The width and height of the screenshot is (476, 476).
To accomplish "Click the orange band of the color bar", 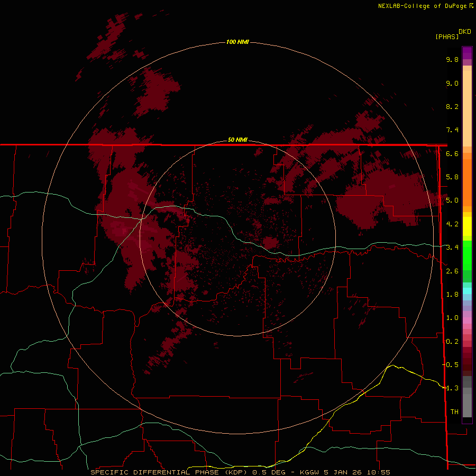I will tap(467, 182).
